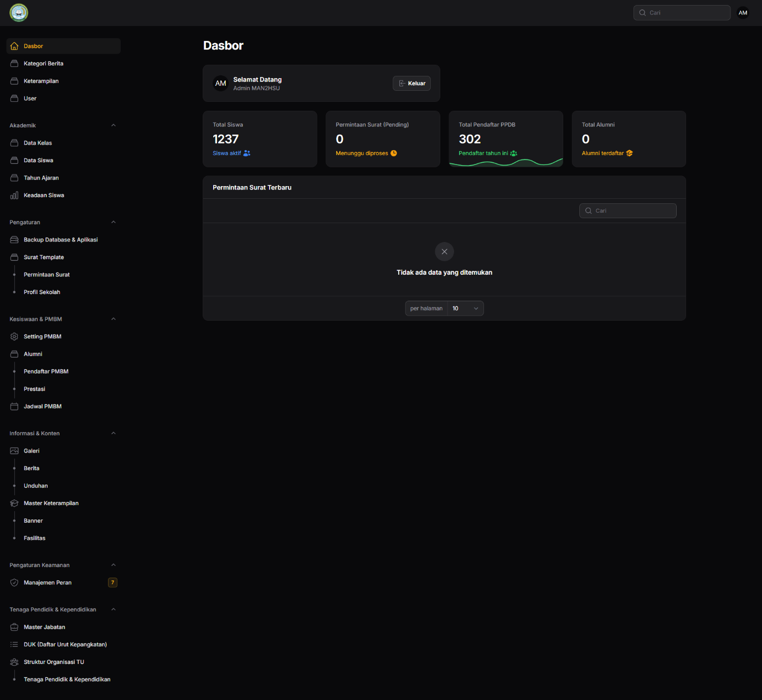Click the Struktur Organisasi TU people icon
Viewport: 762px width, 700px height.
pyautogui.click(x=14, y=662)
